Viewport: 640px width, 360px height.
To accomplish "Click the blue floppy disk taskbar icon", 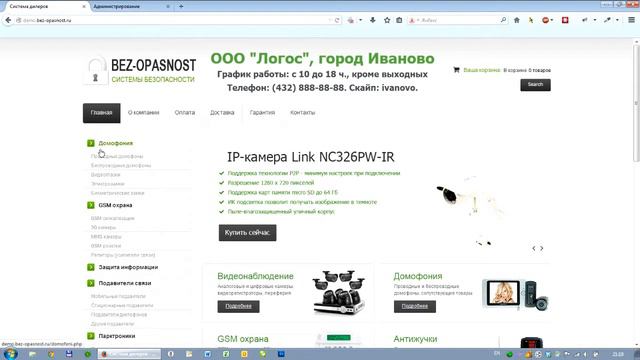I will [69, 354].
